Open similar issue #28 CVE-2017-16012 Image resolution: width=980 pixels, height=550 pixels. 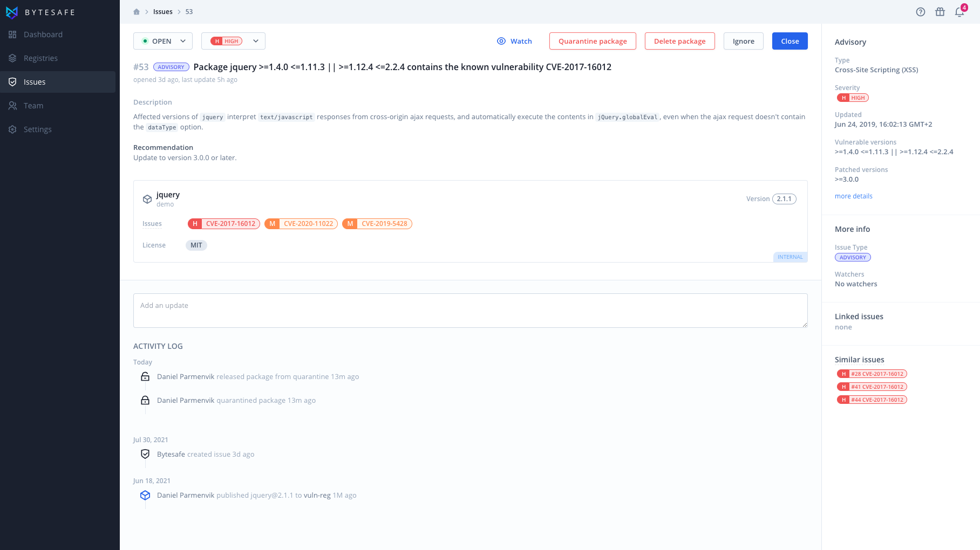[872, 374]
